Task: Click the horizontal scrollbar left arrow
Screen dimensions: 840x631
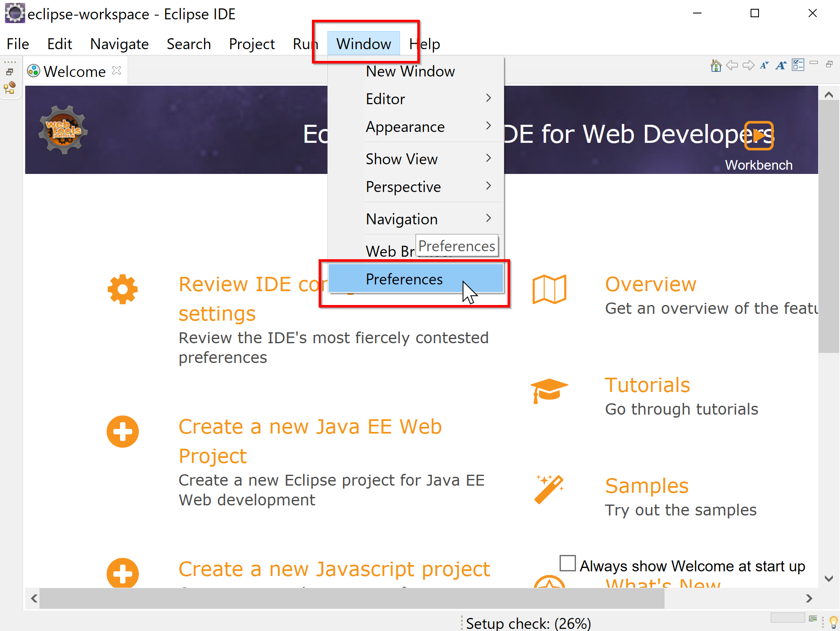Action: tap(34, 598)
